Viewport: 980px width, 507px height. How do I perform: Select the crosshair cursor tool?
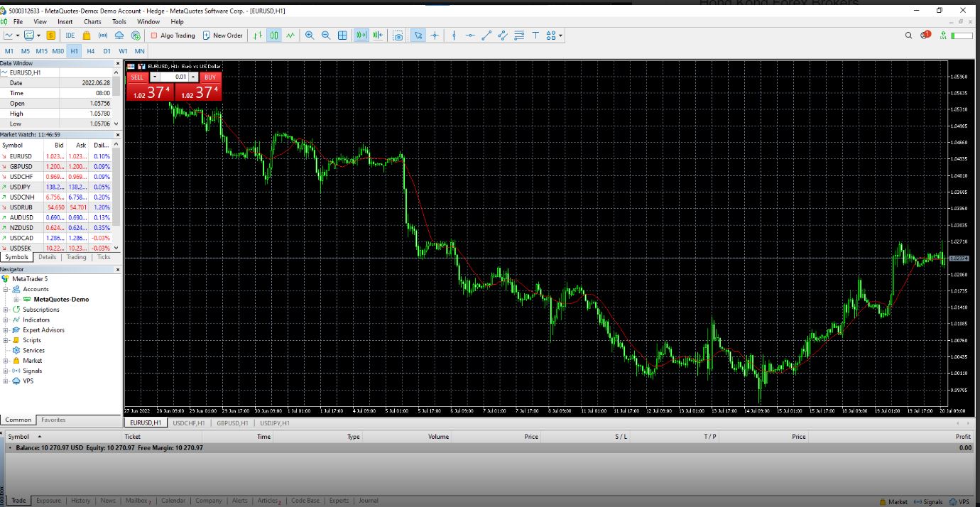point(435,36)
